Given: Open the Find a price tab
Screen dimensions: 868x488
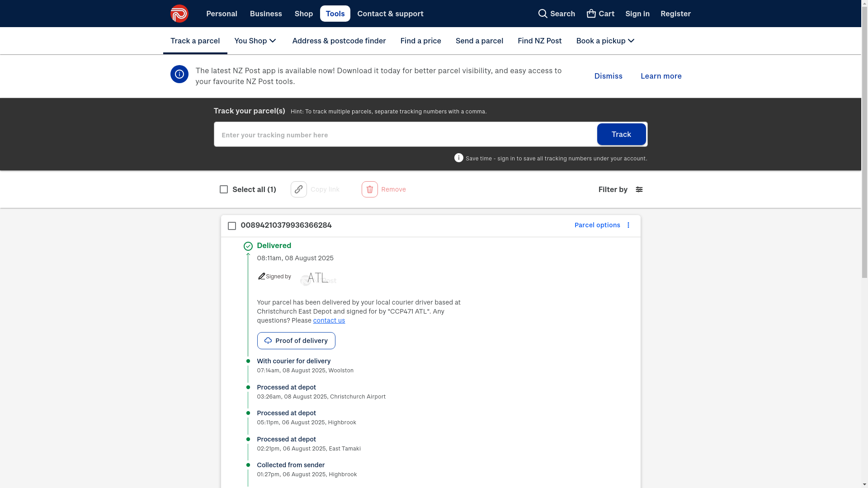Looking at the screenshot, I should [x=420, y=41].
